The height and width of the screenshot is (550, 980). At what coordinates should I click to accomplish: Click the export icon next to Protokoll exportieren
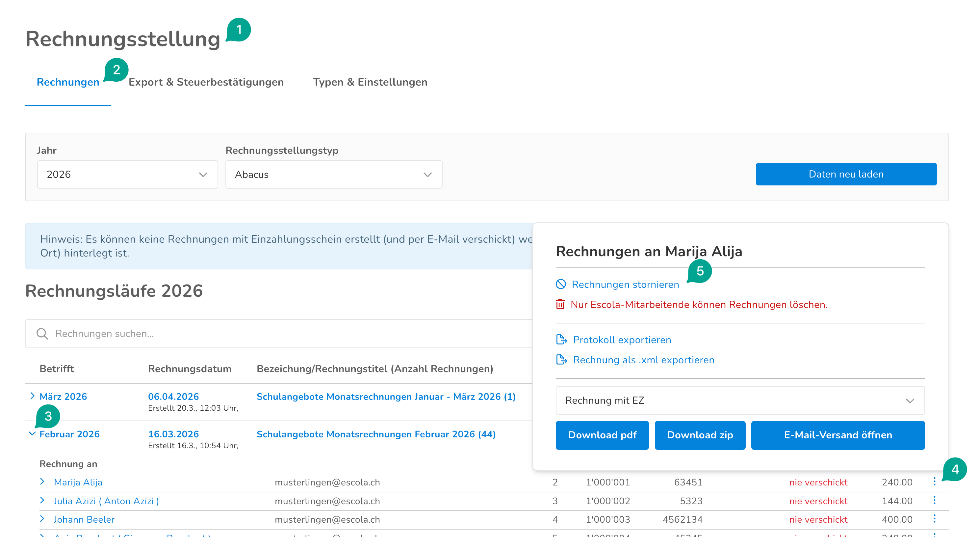[x=561, y=340]
